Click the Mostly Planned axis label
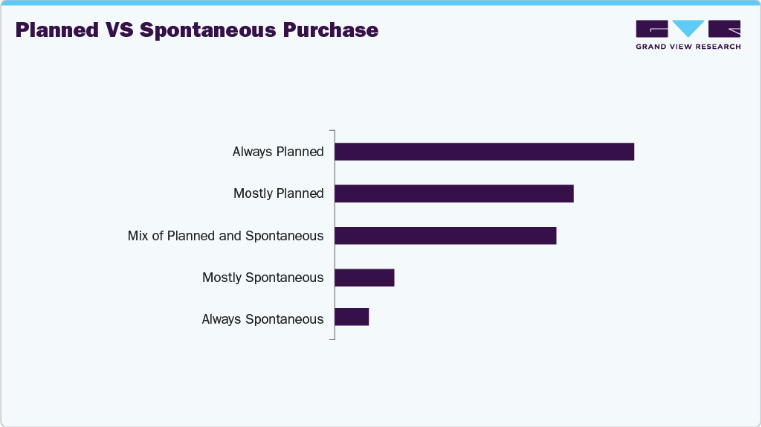 (278, 193)
